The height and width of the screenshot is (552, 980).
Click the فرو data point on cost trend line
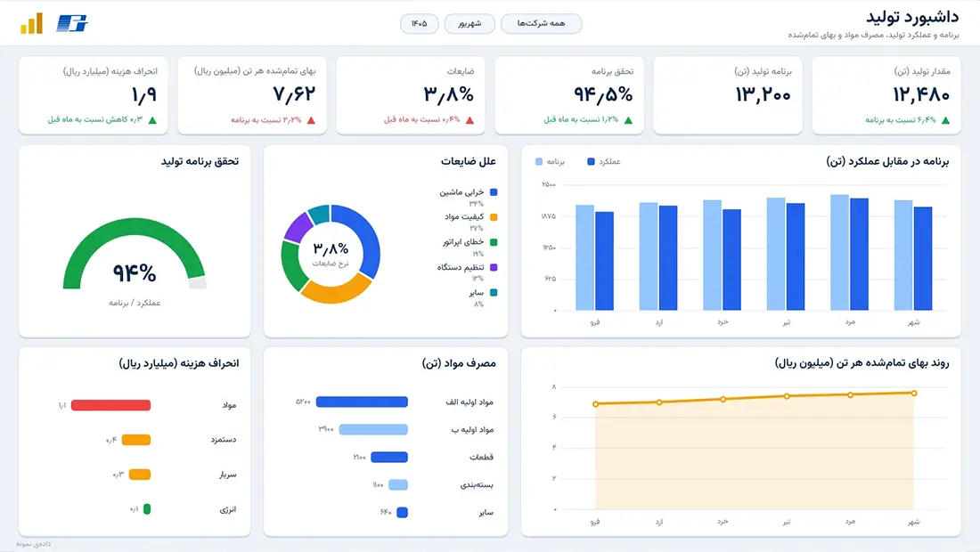596,404
